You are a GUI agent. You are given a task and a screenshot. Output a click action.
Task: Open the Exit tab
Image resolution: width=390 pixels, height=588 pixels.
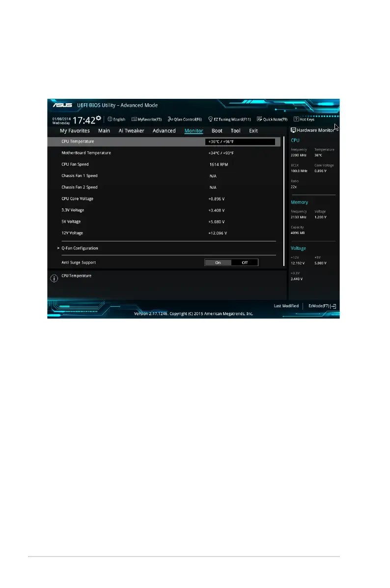253,131
